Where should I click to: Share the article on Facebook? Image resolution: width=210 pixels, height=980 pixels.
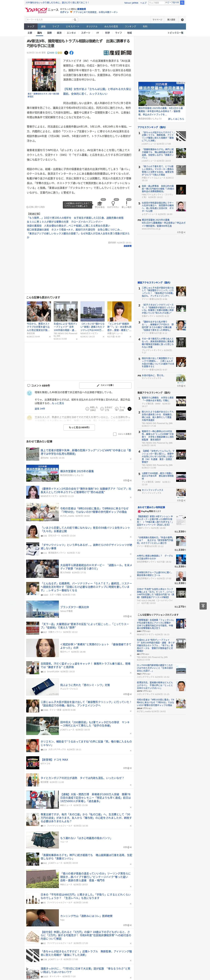coord(71,53)
